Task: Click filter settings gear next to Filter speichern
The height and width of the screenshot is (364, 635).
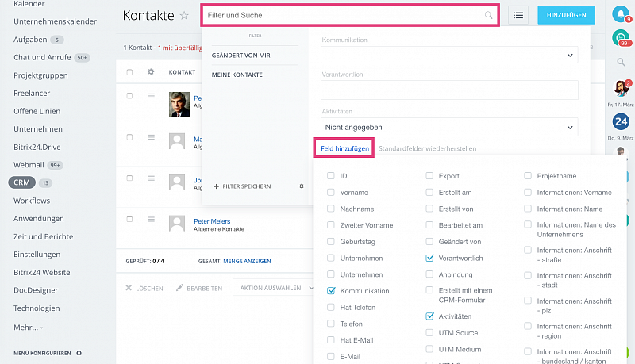Action: pyautogui.click(x=302, y=186)
